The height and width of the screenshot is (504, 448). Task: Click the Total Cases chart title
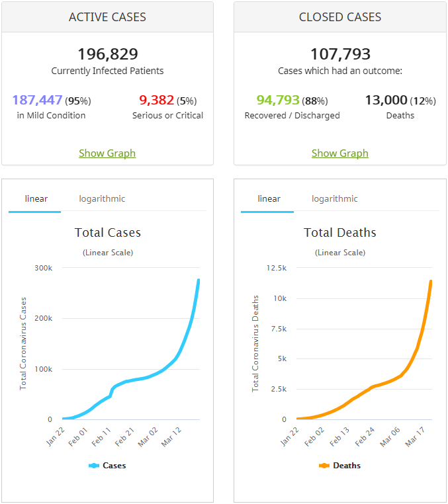tap(107, 233)
